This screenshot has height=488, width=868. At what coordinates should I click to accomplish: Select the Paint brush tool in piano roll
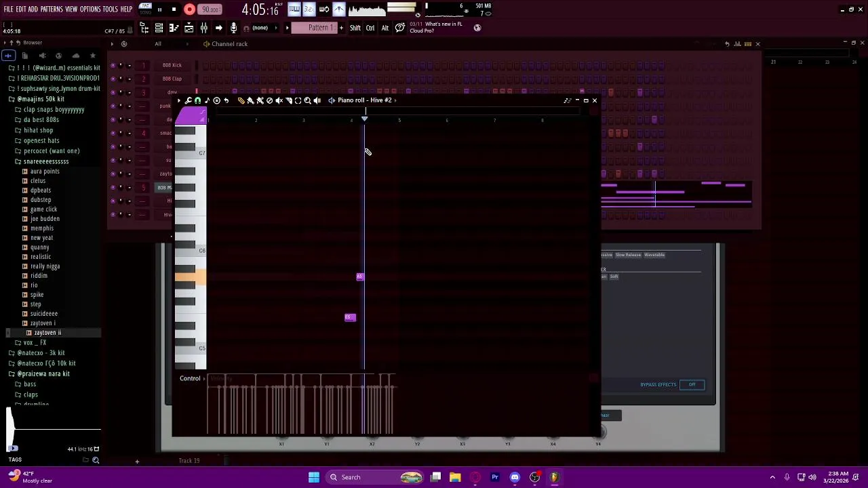pyautogui.click(x=250, y=100)
